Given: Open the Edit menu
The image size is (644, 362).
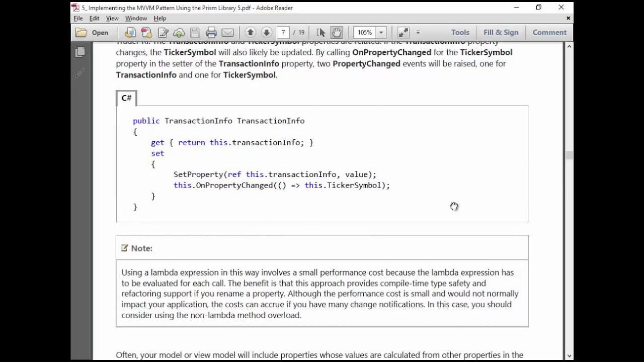Looking at the screenshot, I should click(x=94, y=18).
